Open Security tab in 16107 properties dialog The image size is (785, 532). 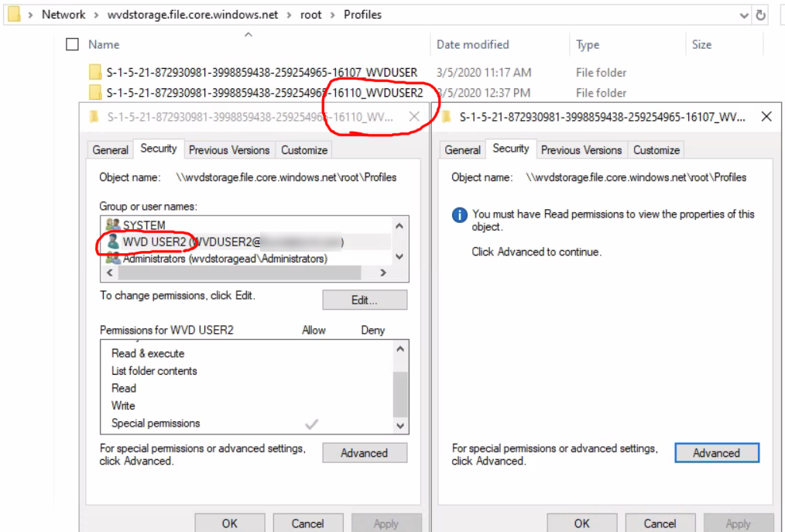click(511, 149)
